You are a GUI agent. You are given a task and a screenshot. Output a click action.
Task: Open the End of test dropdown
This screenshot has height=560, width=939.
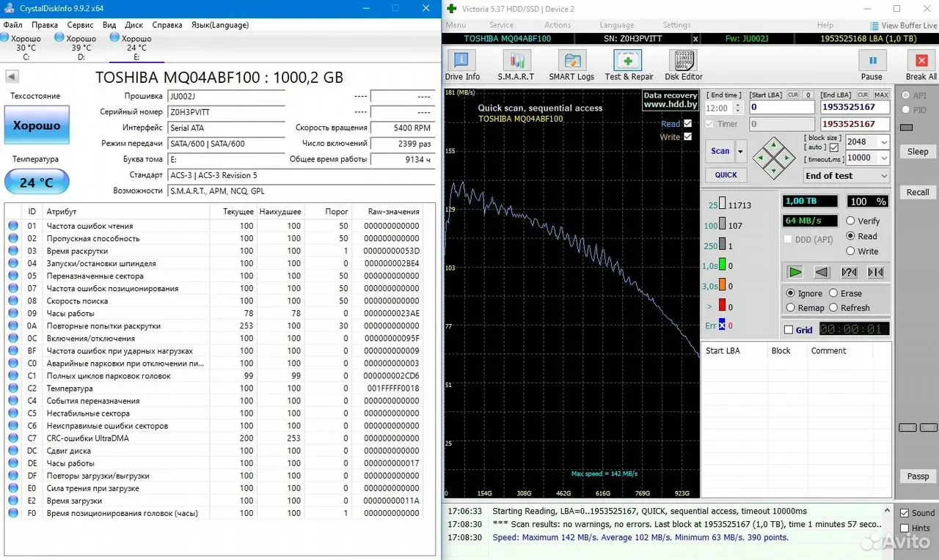847,176
